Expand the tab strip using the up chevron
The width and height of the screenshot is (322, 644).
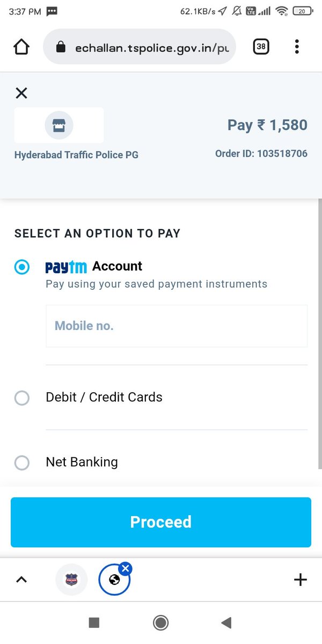tap(21, 580)
